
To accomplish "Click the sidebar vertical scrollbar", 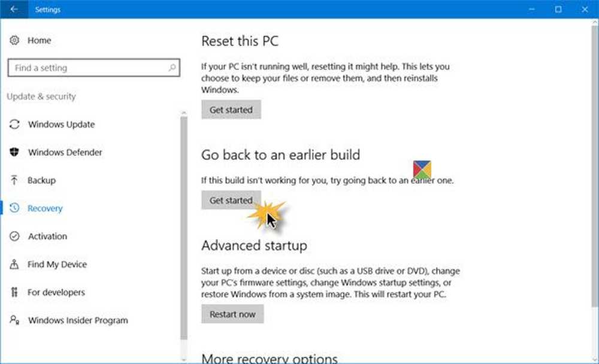I will [x=184, y=227].
